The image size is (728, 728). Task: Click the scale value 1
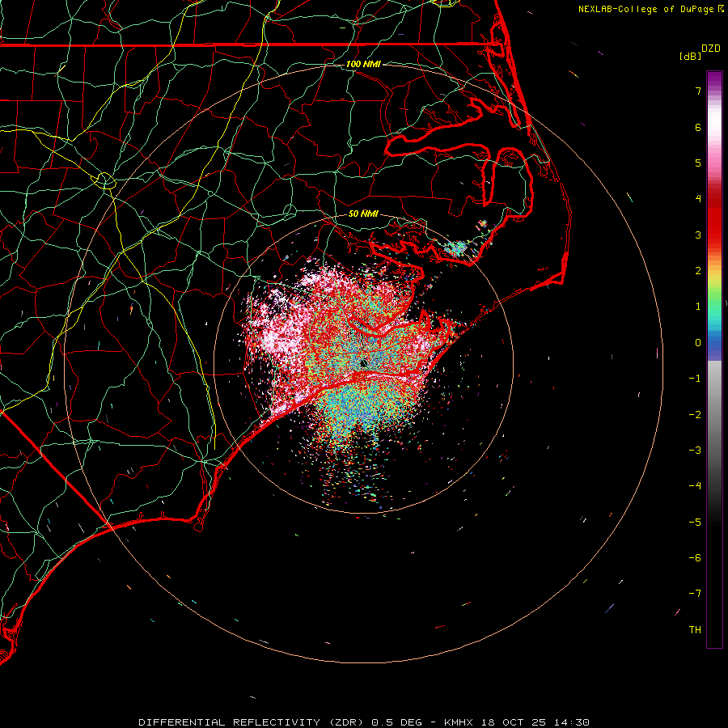click(x=698, y=307)
